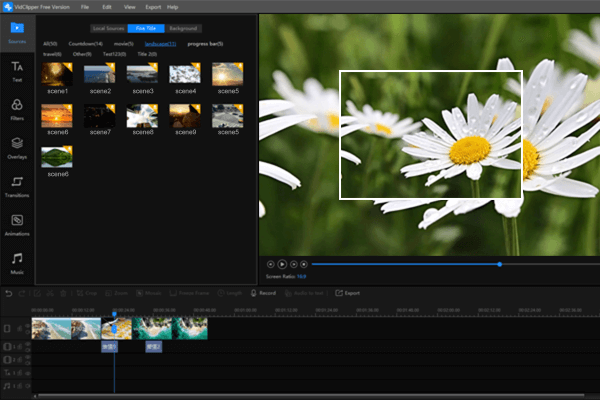Switch to the Local Sources tab
Image resolution: width=600 pixels, height=400 pixels.
(x=107, y=28)
